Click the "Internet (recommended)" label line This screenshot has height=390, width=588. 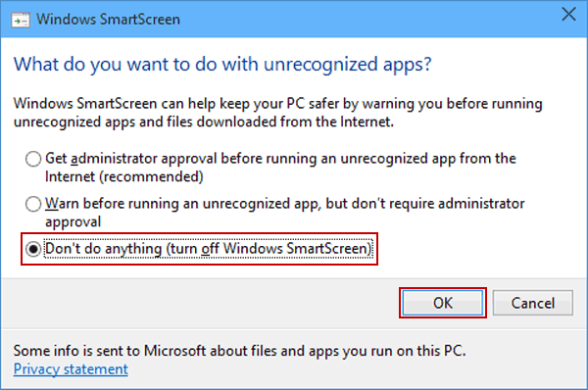pos(124,176)
